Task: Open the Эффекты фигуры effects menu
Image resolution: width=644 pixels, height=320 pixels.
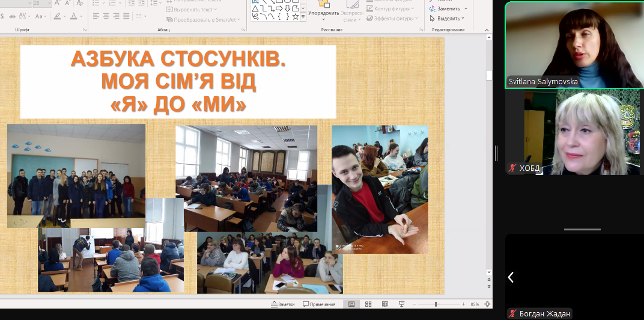Action: coord(392,19)
